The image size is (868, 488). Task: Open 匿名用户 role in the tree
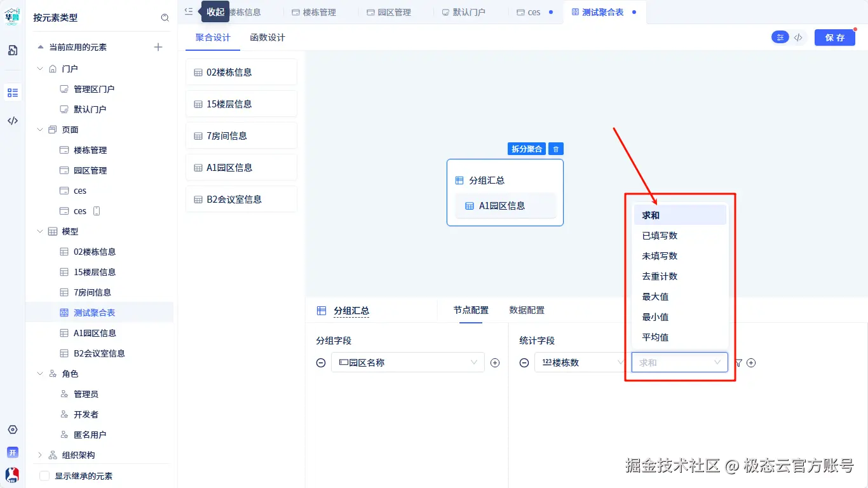pyautogui.click(x=90, y=435)
